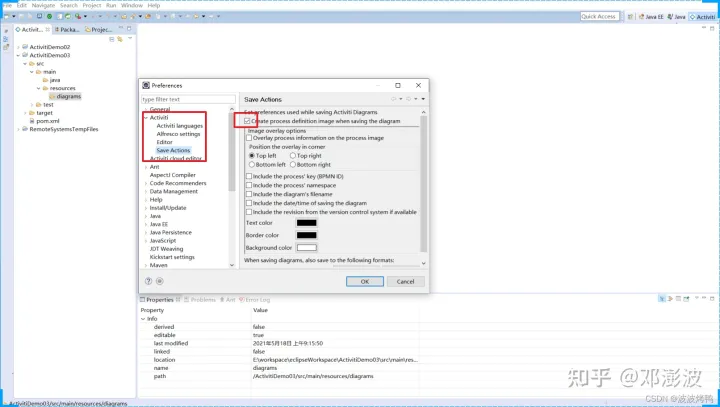This screenshot has width=720, height=407.
Task: Click the orange globe toolbar icon
Action: 148,16
